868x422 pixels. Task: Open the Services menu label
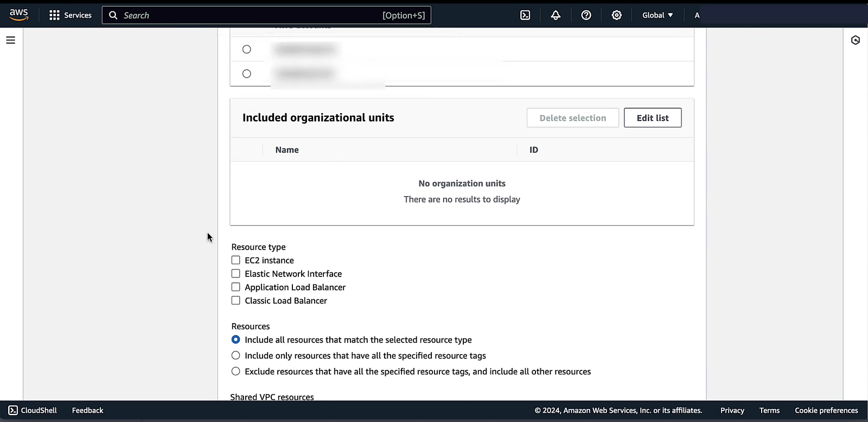(78, 15)
